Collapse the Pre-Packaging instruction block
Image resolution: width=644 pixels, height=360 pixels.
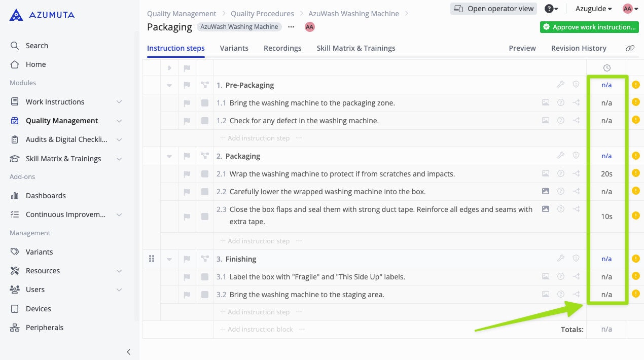click(169, 85)
